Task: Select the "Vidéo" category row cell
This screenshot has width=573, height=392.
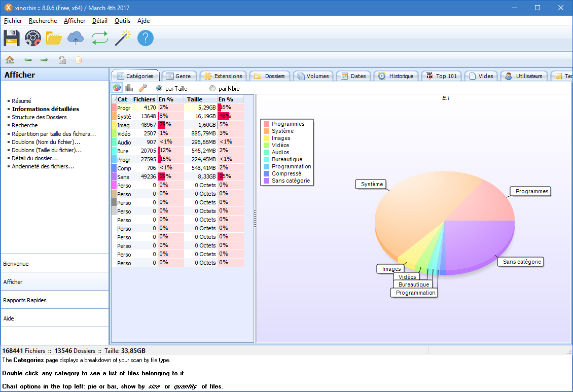Action: [124, 134]
